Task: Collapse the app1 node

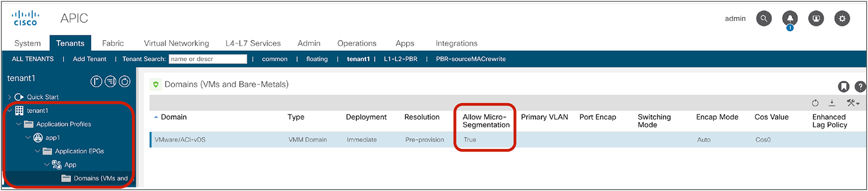Action: 28,138
